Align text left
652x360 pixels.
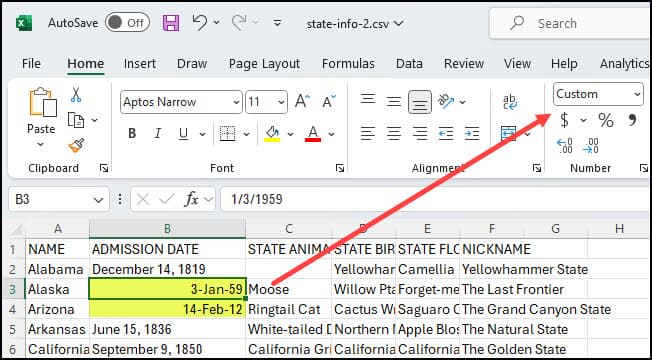(x=368, y=133)
